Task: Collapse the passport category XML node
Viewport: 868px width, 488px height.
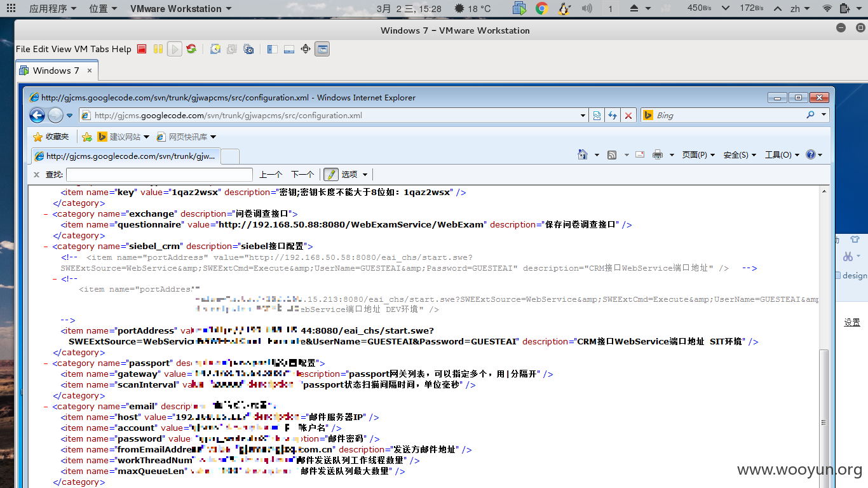Action: coord(46,363)
